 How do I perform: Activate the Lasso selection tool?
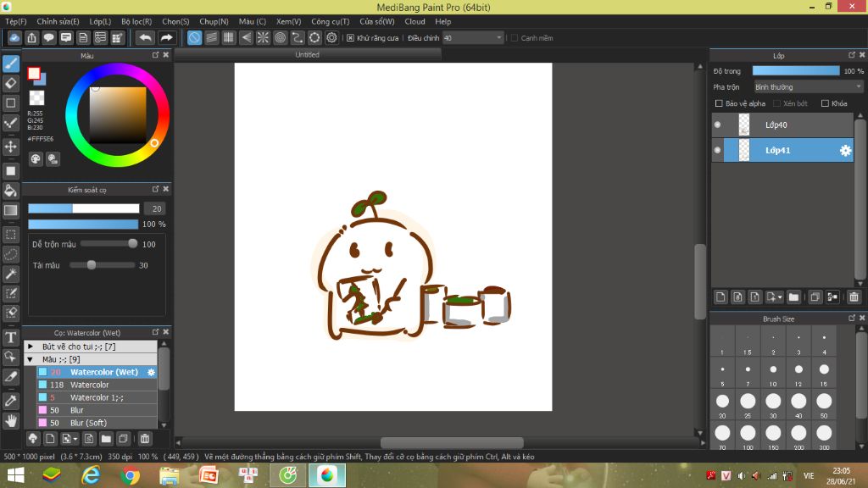[10, 254]
